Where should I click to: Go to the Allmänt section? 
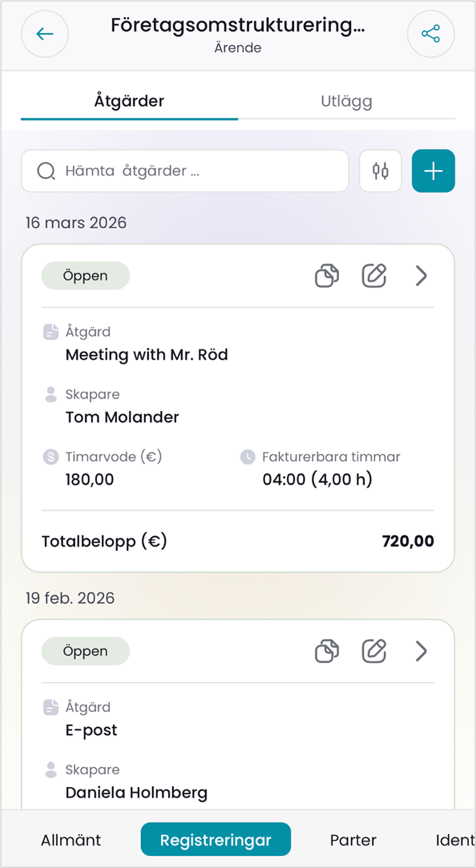[71, 840]
